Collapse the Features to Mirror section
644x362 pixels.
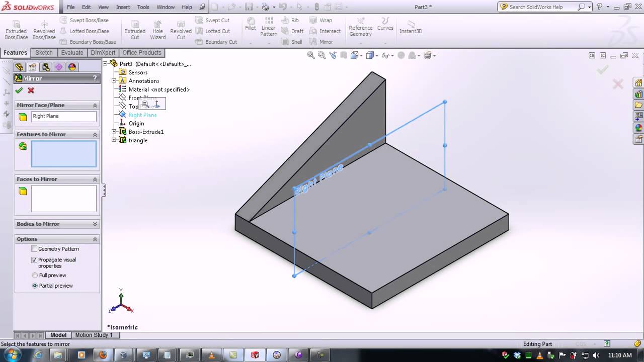(x=95, y=134)
